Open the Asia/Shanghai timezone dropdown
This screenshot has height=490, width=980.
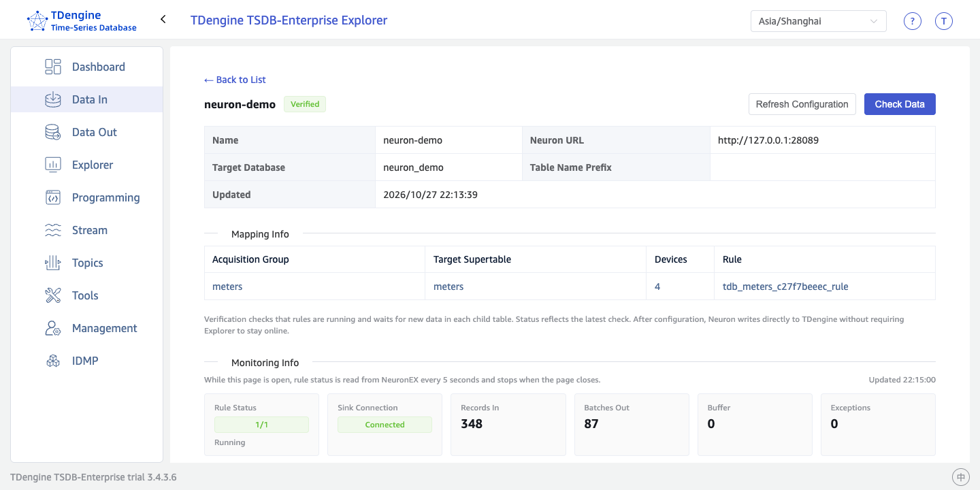point(818,21)
